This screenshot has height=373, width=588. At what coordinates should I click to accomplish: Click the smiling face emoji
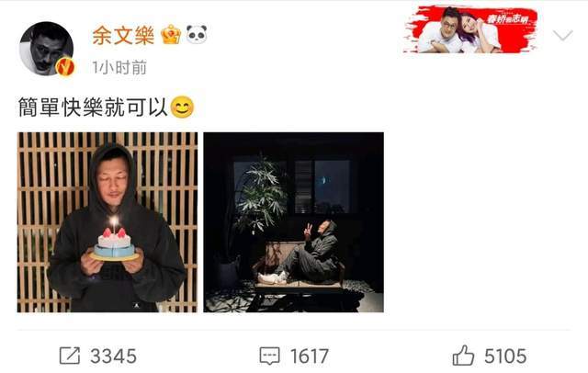[182, 107]
